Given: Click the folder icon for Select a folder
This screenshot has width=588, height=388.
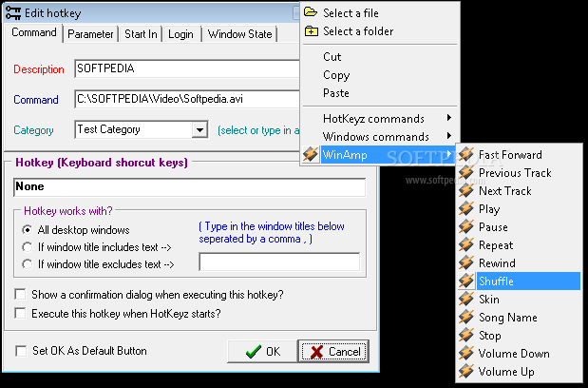Looking at the screenshot, I should coord(311,30).
